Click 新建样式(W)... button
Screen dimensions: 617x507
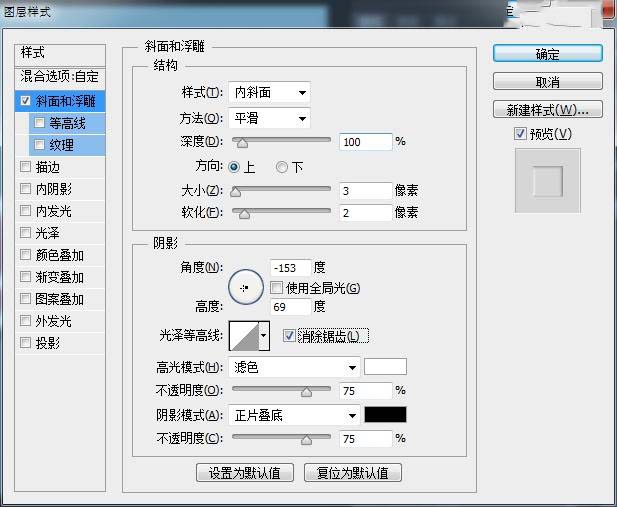547,109
